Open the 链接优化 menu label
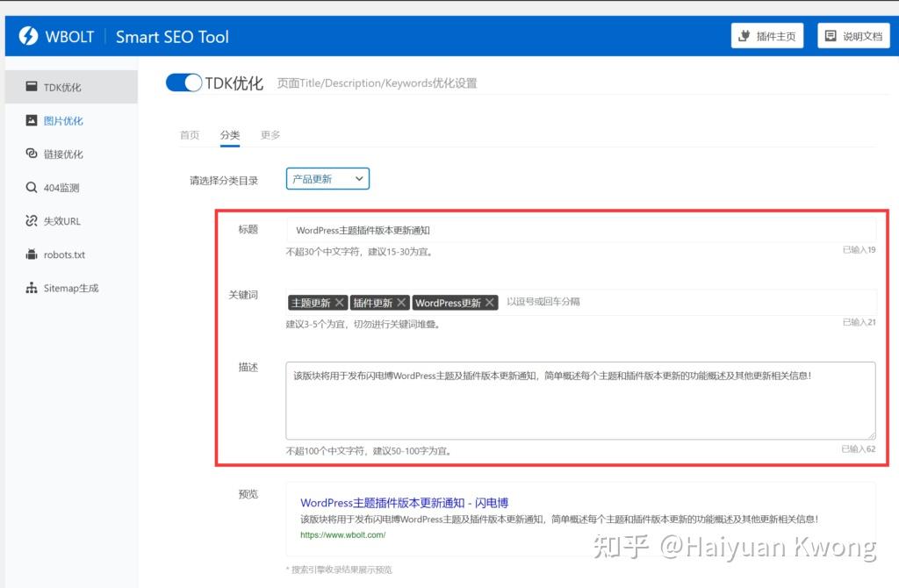Viewport: 899px width, 588px height. click(x=63, y=154)
